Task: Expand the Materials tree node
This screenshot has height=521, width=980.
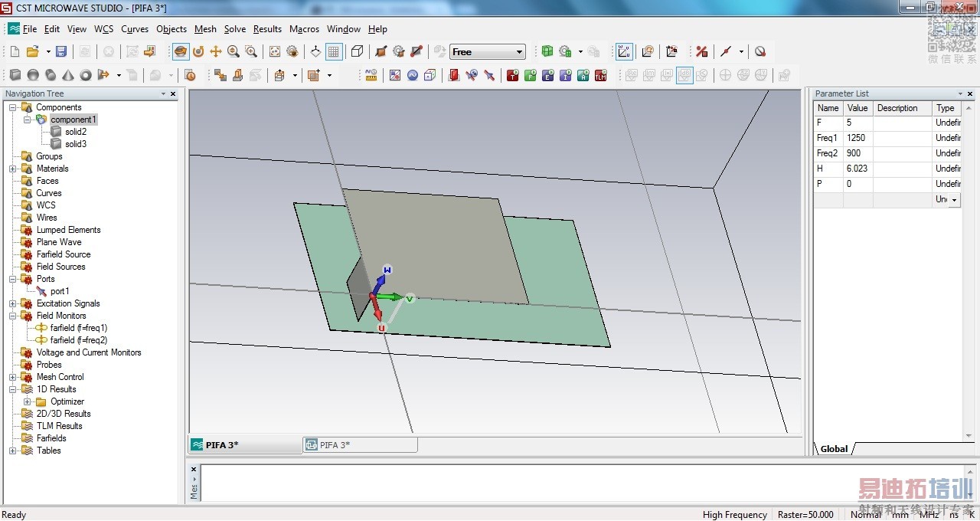Action: 13,169
